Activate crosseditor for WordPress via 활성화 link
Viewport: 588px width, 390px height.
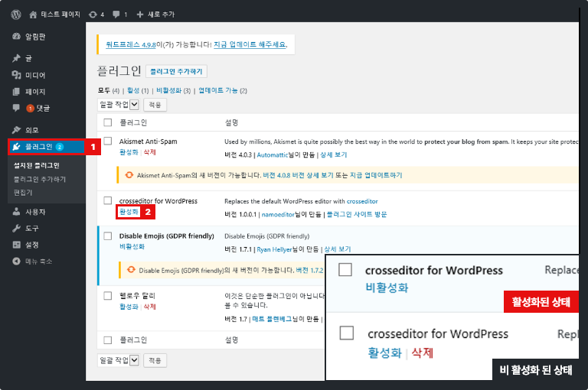[x=129, y=212]
